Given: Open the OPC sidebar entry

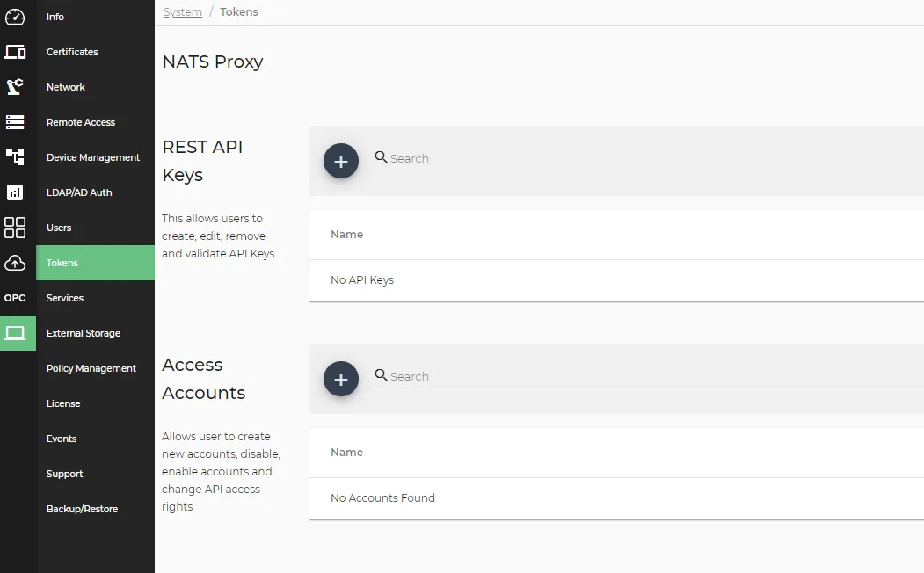Looking at the screenshot, I should 15,298.
